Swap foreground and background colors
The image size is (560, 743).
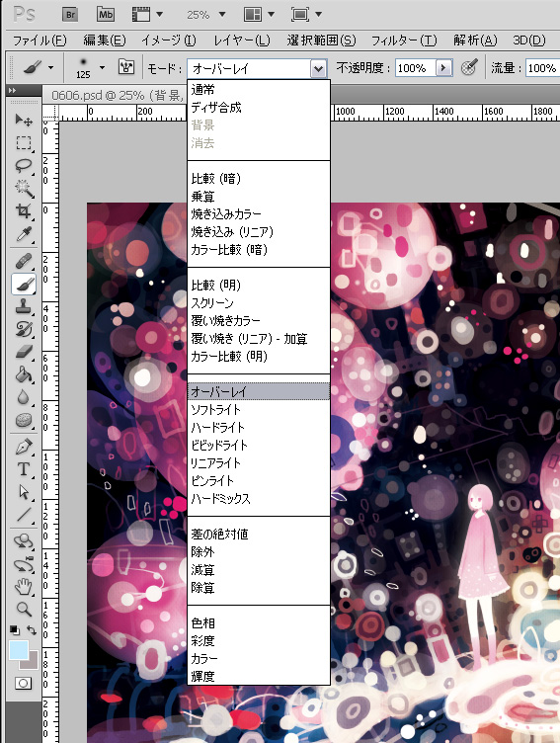[32, 630]
